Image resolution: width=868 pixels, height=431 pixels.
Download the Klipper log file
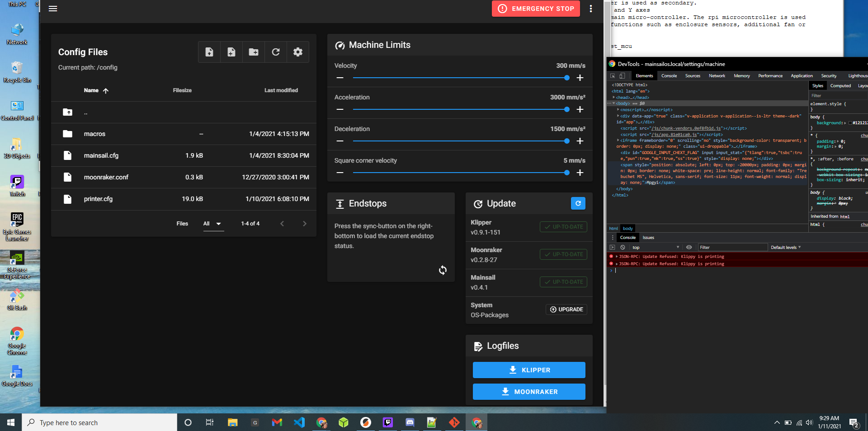(x=528, y=370)
